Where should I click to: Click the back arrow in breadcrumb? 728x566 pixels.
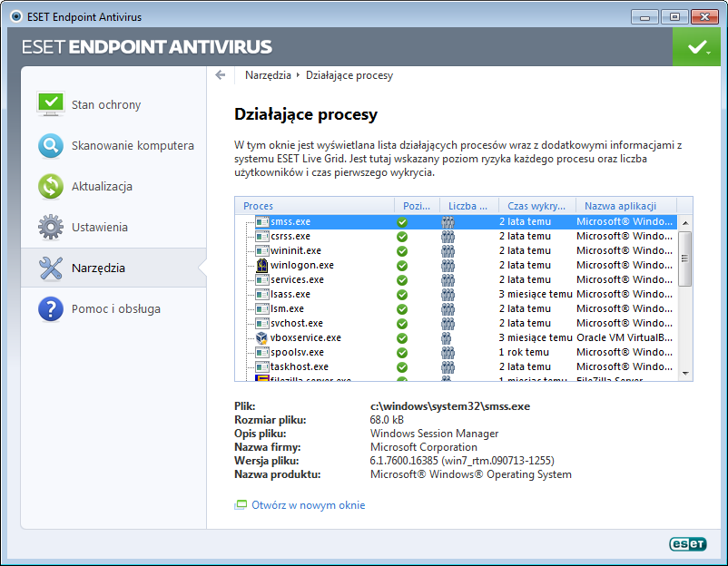coord(221,75)
